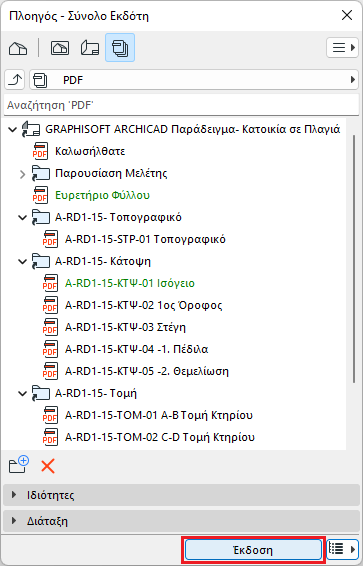363x566 pixels.
Task: Collapse the A-RD1-15- Τομή folder
Action: coord(22,394)
